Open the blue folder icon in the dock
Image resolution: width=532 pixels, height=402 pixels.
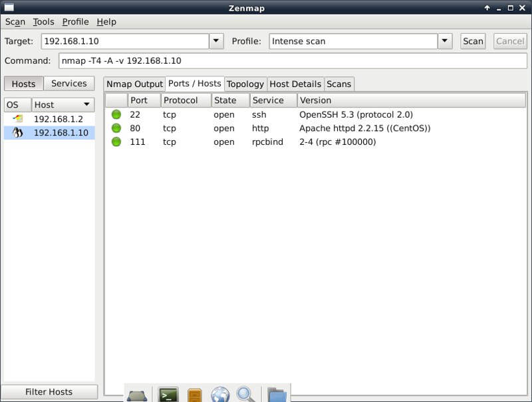click(x=277, y=394)
